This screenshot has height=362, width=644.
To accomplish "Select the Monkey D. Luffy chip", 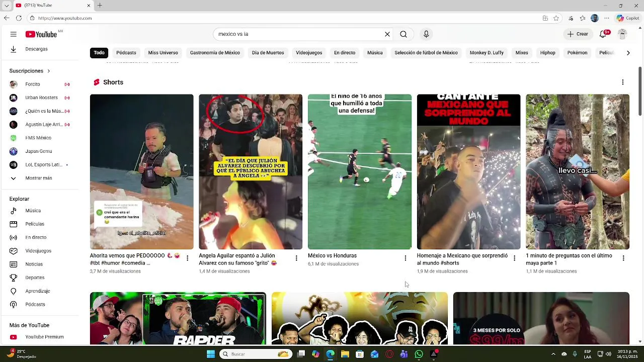I will (487, 53).
